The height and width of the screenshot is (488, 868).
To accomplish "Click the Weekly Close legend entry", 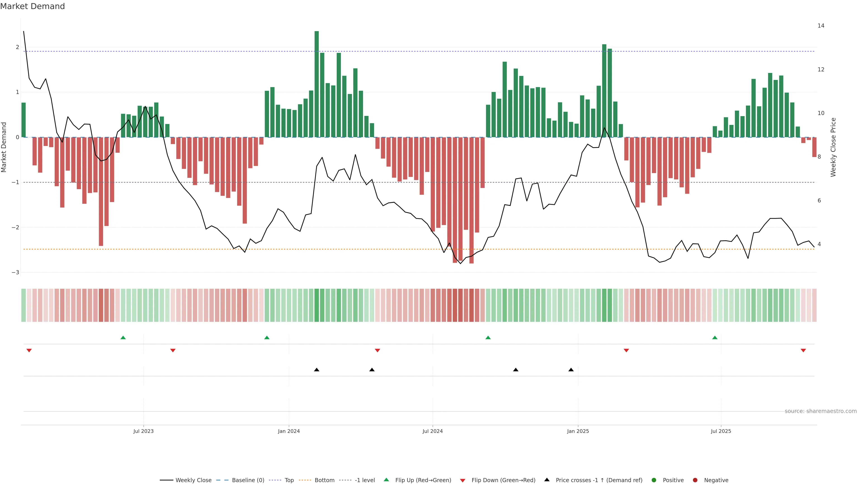I will coord(193,480).
